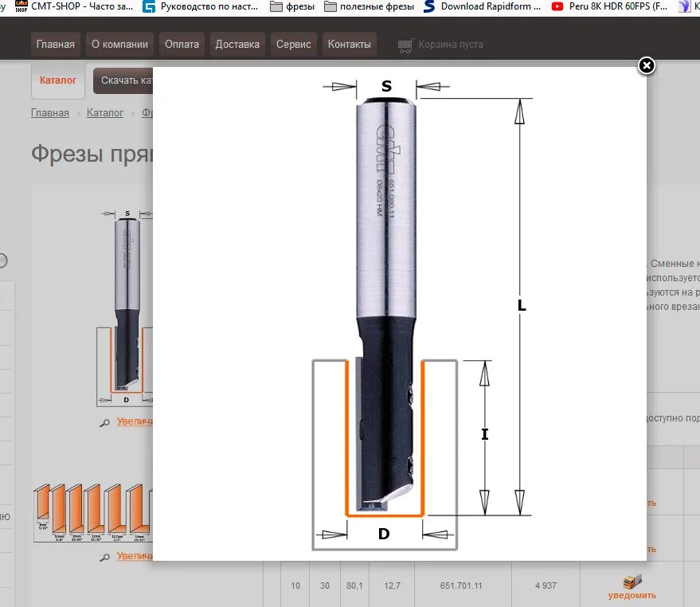Screen dimensions: 700x607
Task: Open the Корзина пуста cart link
Action: coord(451,45)
